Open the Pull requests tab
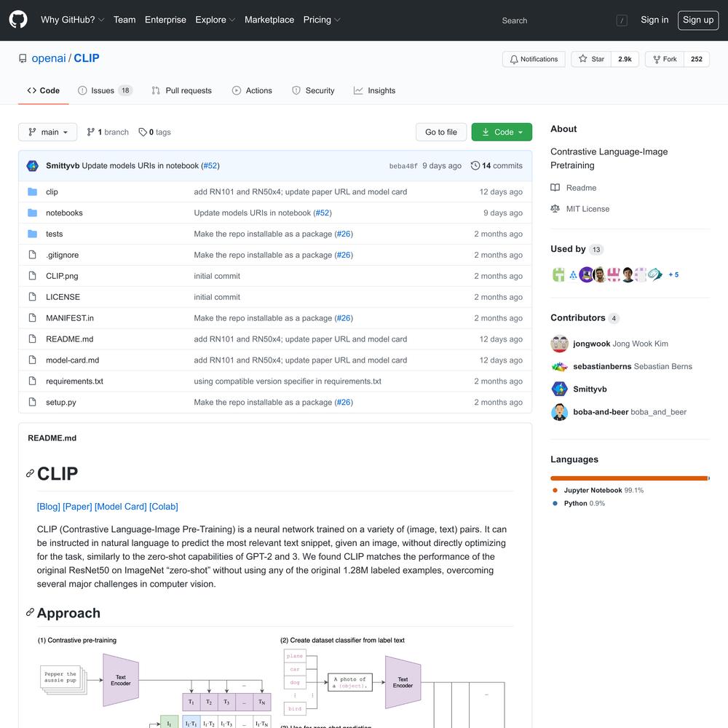 [181, 90]
